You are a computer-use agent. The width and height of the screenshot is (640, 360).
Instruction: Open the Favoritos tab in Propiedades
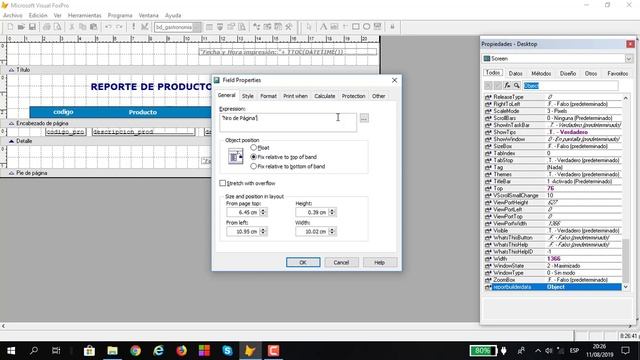pyautogui.click(x=617, y=73)
